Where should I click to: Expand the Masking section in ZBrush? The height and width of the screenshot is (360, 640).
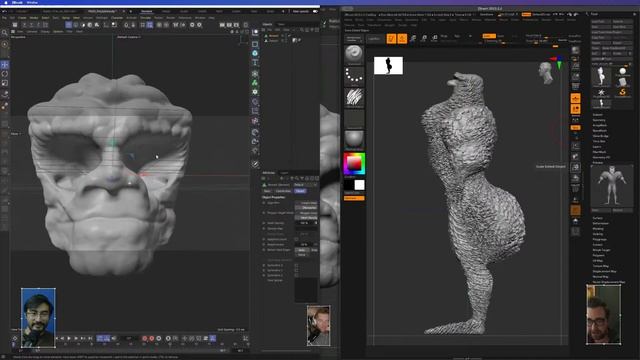[598, 229]
